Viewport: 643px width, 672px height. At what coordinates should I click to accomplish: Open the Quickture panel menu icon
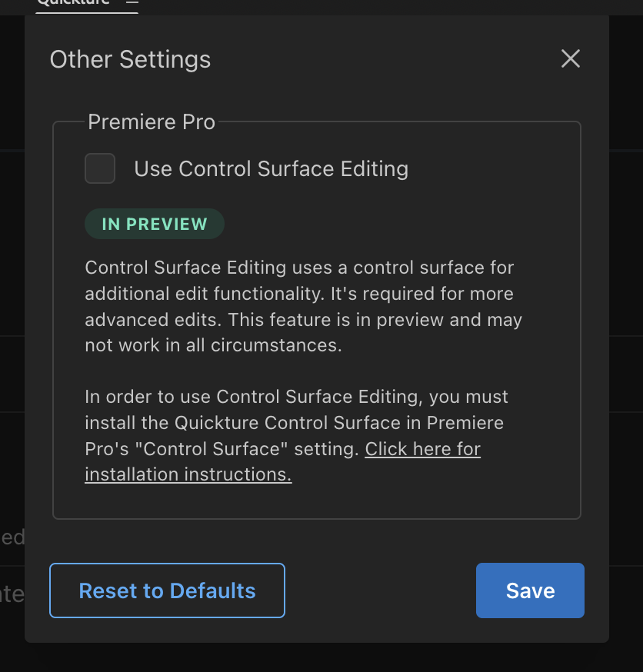click(132, 3)
